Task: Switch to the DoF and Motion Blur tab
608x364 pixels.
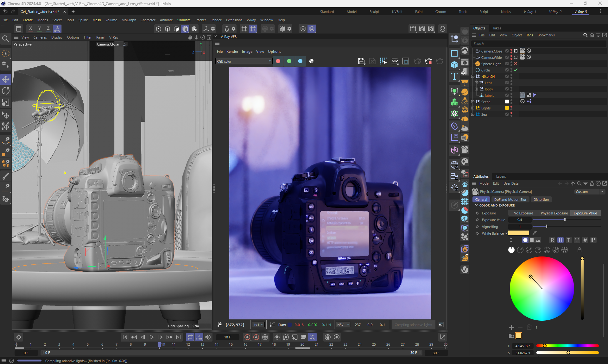Action: point(510,200)
